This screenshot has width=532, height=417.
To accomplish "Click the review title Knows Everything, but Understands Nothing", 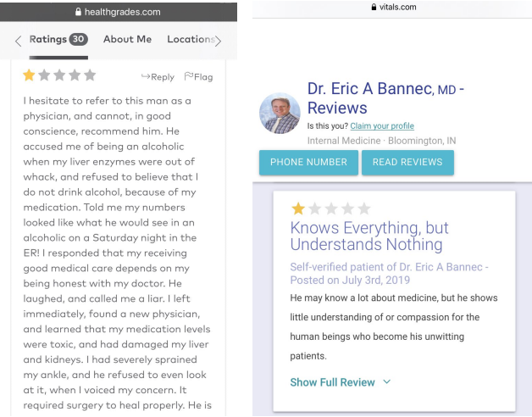I will (369, 236).
